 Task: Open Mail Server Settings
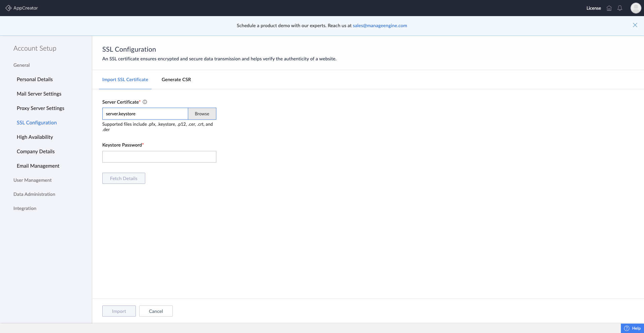pos(39,94)
